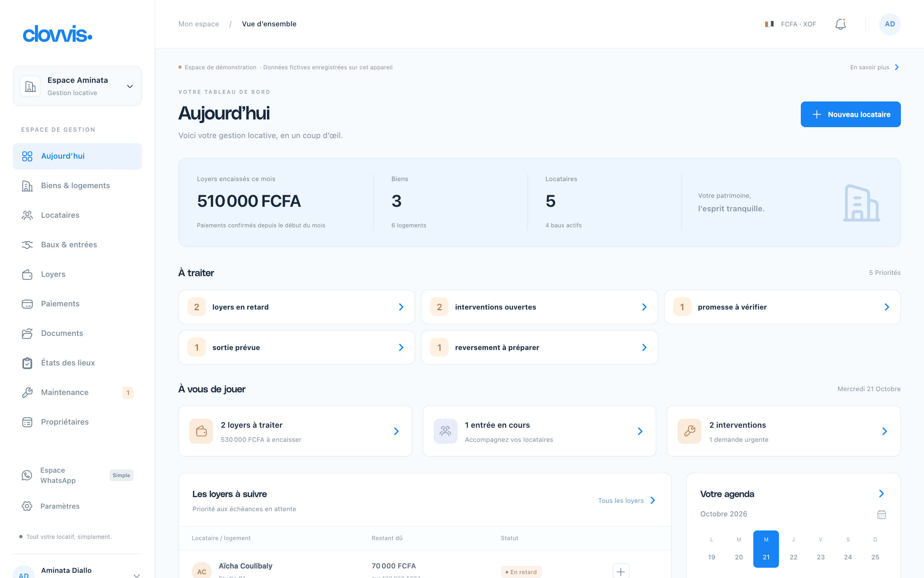The width and height of the screenshot is (924, 578).
Task: Expand the Espace Aminata workspace selector
Action: 77,86
